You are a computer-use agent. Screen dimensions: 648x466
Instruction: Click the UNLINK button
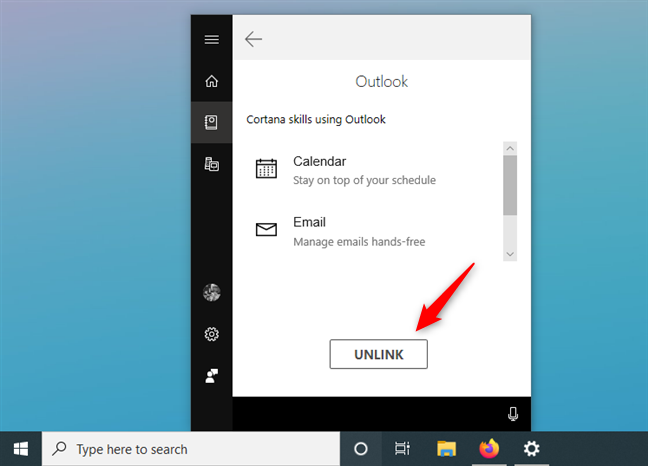pos(379,354)
